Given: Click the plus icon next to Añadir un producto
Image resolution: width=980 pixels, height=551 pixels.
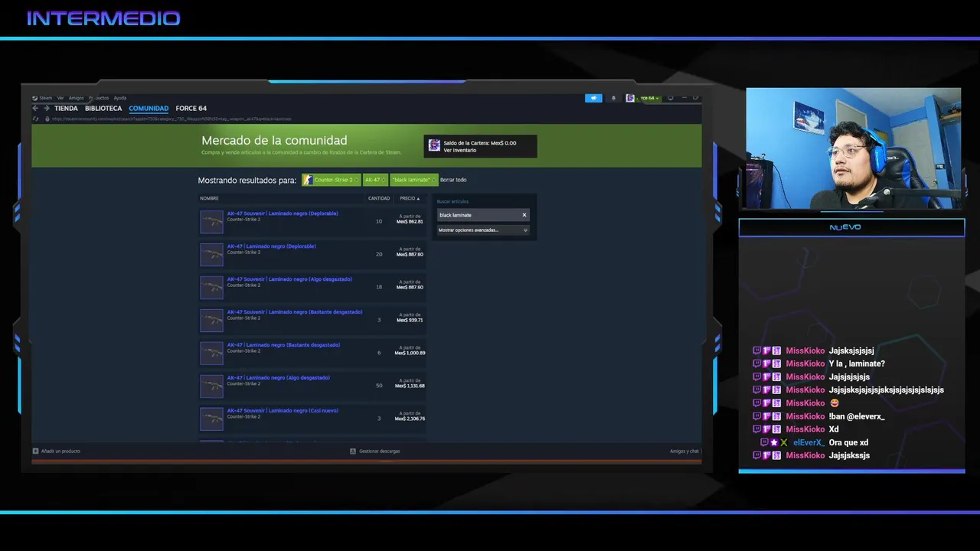Looking at the screenshot, I should [x=35, y=451].
